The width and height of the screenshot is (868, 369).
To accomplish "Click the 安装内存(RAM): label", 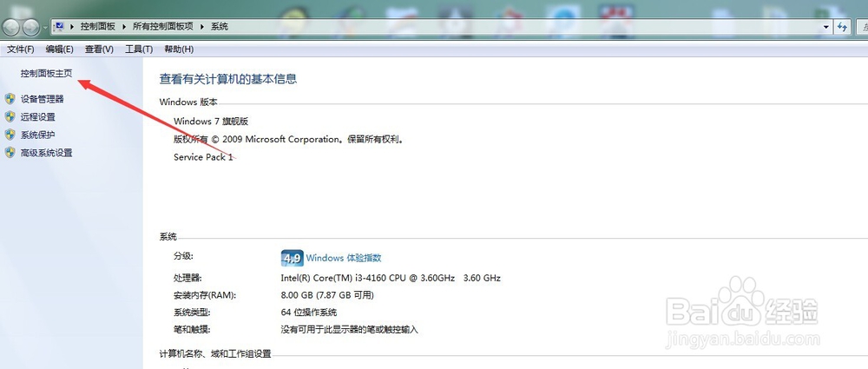I will 205,295.
